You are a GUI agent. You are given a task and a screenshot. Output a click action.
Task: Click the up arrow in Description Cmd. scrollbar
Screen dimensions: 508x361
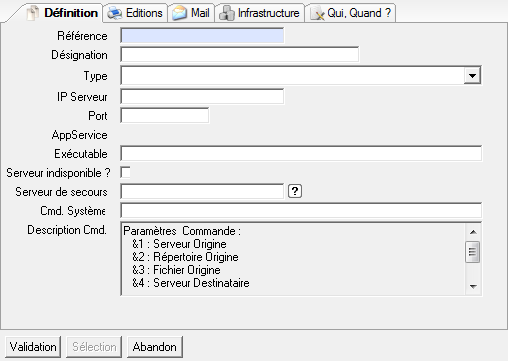click(x=473, y=232)
